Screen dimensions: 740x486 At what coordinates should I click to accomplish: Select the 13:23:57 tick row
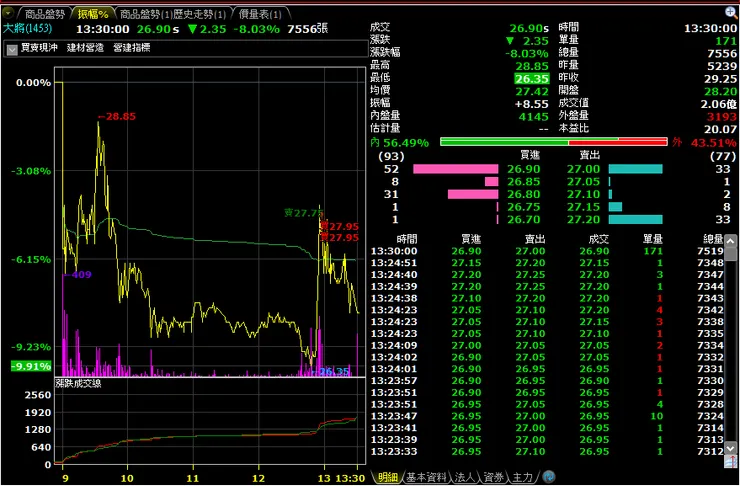click(547, 381)
